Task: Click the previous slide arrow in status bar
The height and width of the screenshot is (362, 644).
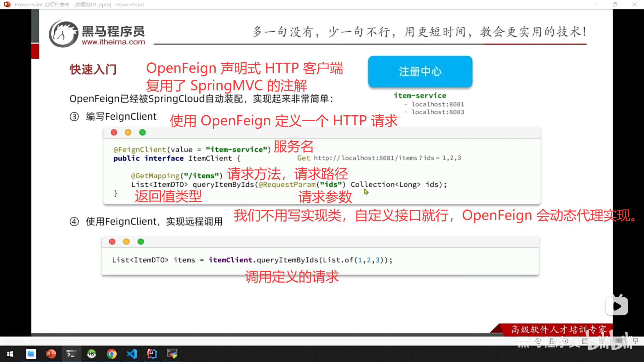Action: coord(538,341)
